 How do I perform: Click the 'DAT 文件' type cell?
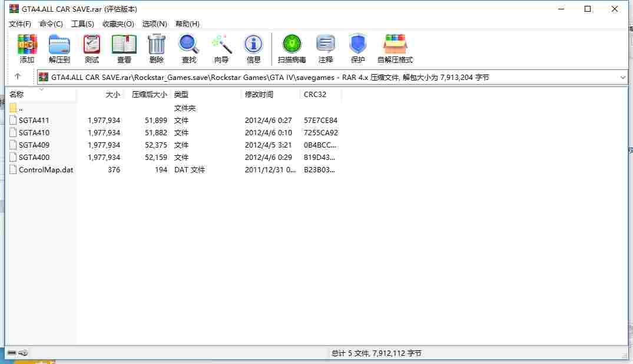pyautogui.click(x=190, y=170)
